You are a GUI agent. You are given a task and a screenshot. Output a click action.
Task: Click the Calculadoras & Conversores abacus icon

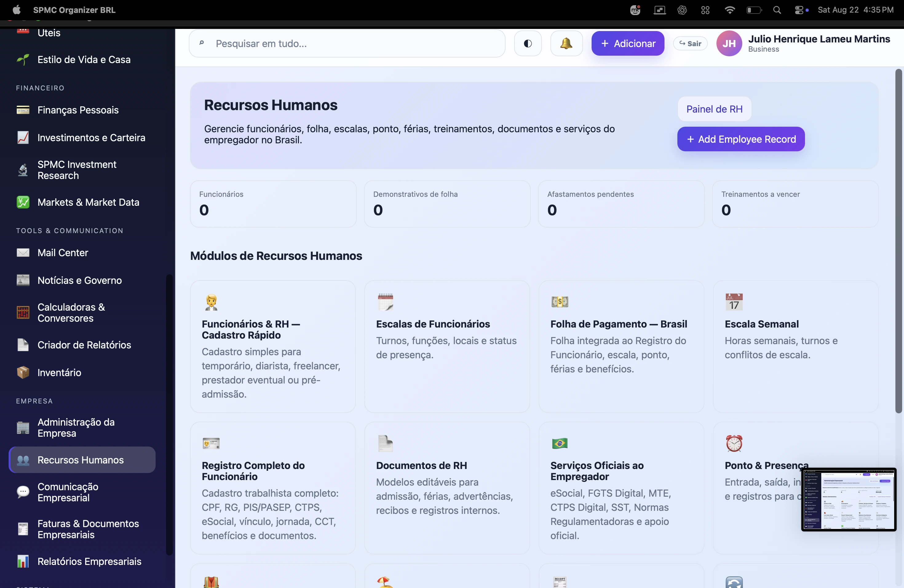pos(23,313)
